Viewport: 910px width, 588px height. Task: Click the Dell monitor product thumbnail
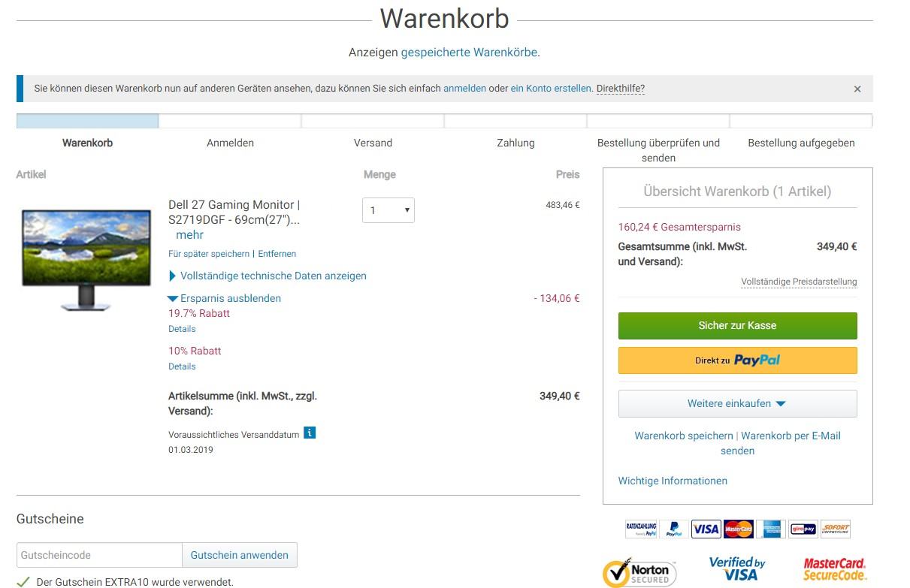[86, 260]
